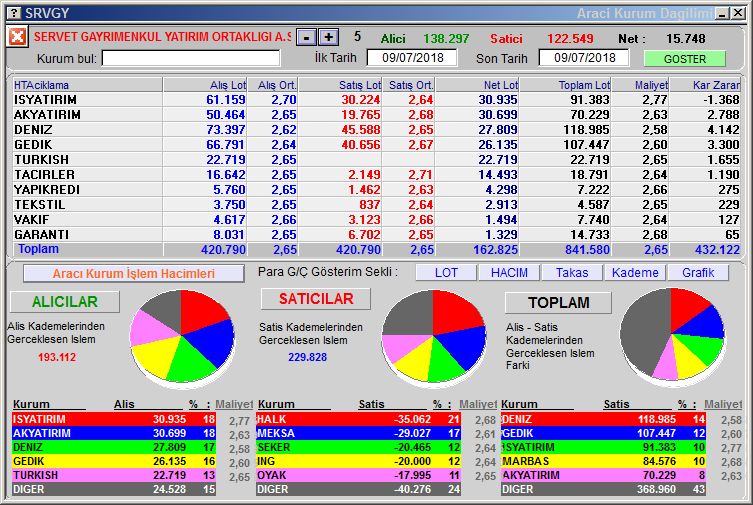Screen dimensions: 753x505
Task: Sort by HTAciklama column header
Action: tap(88, 85)
